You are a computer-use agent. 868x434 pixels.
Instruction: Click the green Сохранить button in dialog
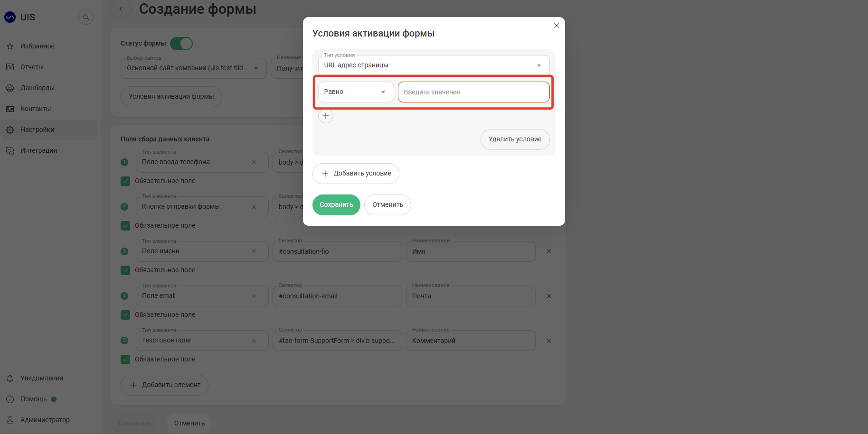point(336,205)
